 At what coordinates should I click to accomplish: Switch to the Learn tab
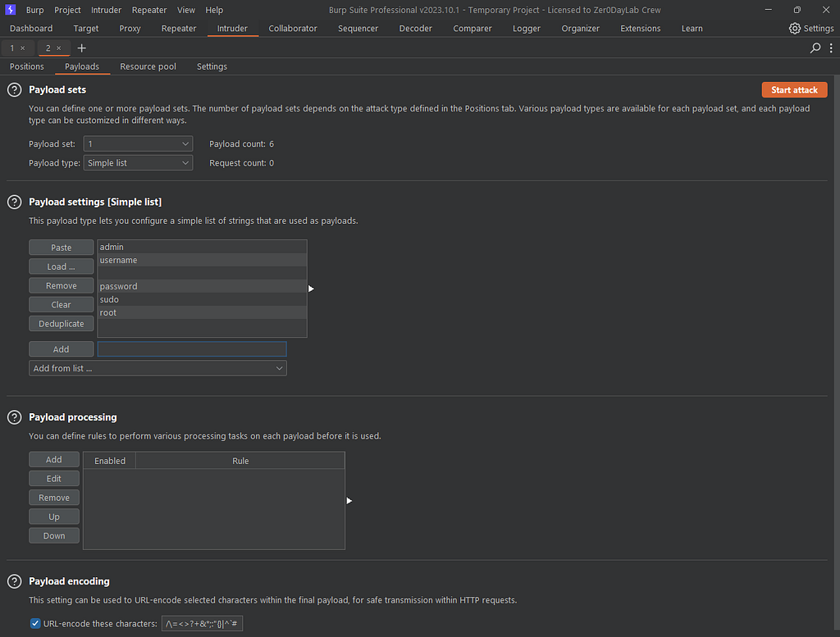pyautogui.click(x=692, y=29)
